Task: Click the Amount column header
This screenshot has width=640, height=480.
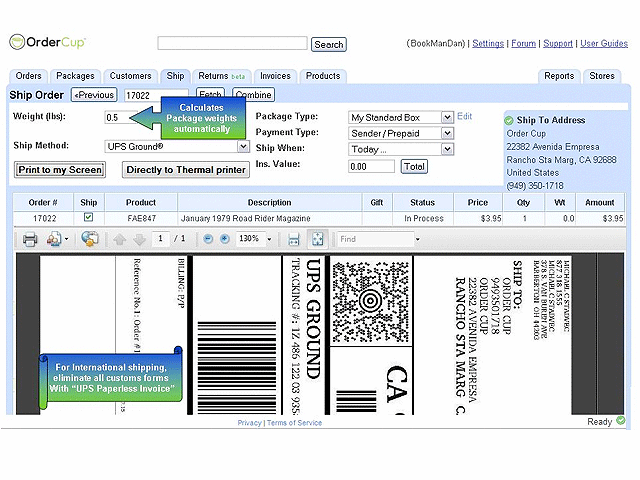Action: 600,202
